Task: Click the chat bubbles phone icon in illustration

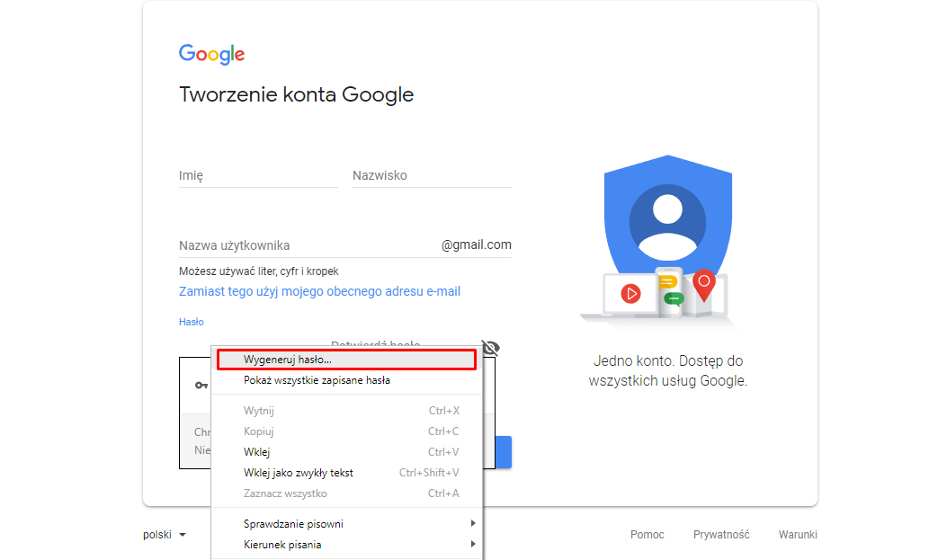Action: click(670, 290)
